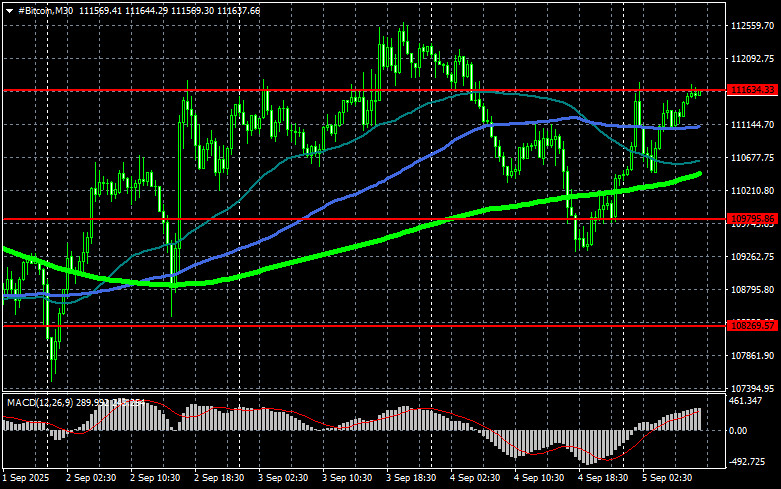781x489 pixels.
Task: Select the red price label 111634.33
Action: point(754,90)
